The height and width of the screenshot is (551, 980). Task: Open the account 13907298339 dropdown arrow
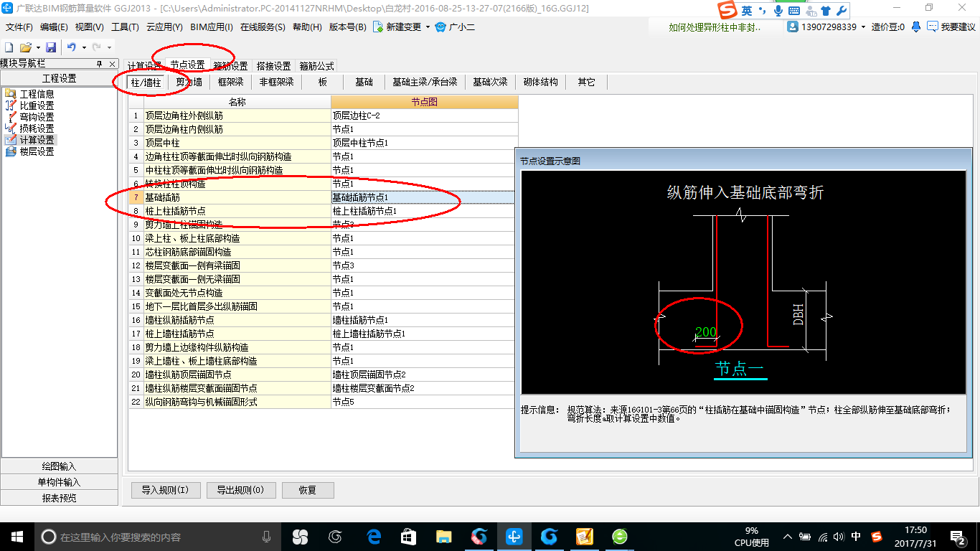862,27
